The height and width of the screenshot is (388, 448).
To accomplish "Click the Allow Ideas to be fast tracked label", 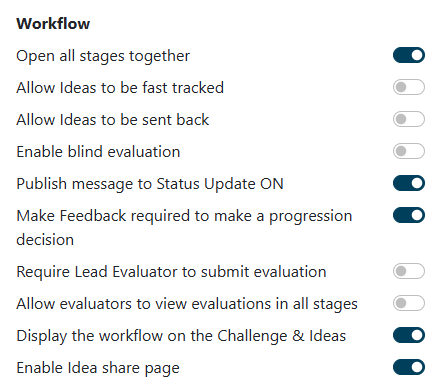I will pos(120,88).
